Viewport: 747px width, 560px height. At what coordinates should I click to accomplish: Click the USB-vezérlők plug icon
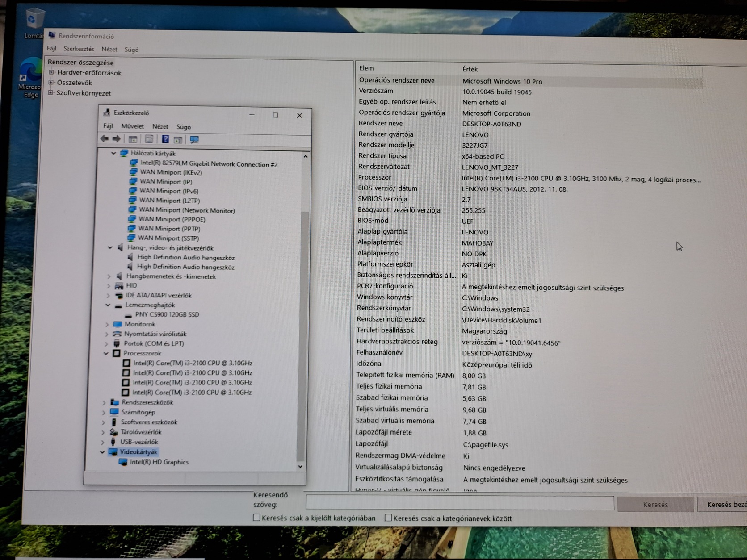tap(113, 442)
